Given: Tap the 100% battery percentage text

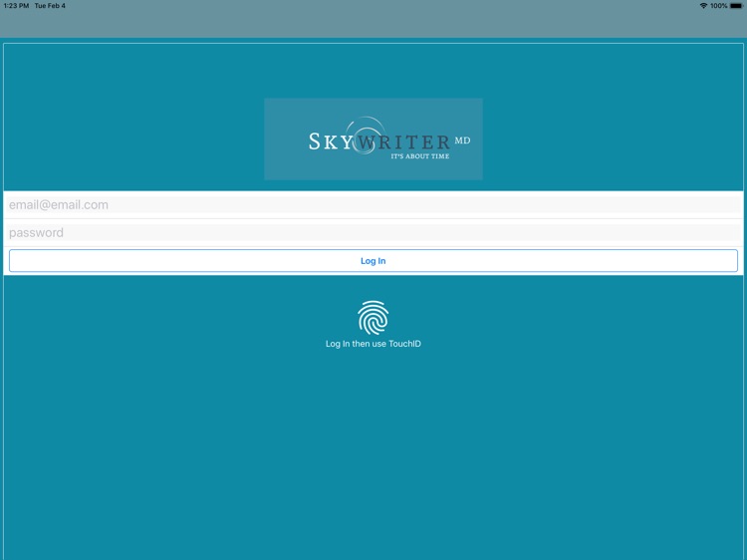Looking at the screenshot, I should pyautogui.click(x=718, y=6).
